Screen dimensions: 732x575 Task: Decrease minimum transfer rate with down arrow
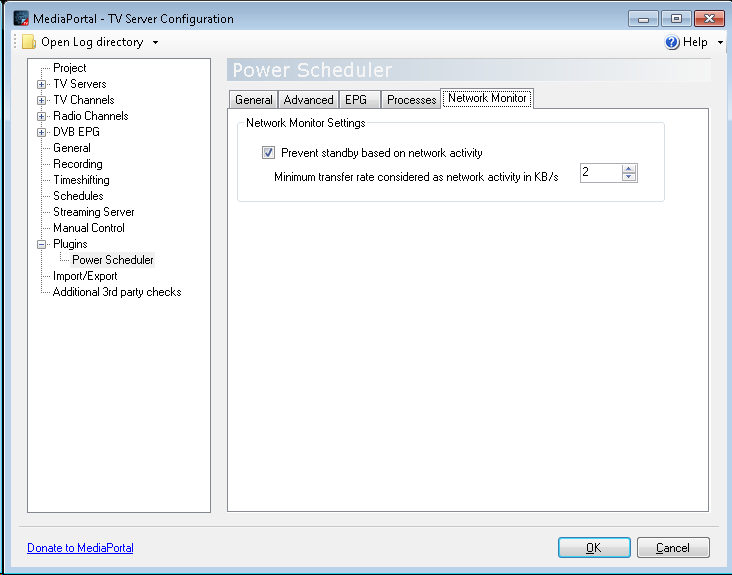(629, 177)
